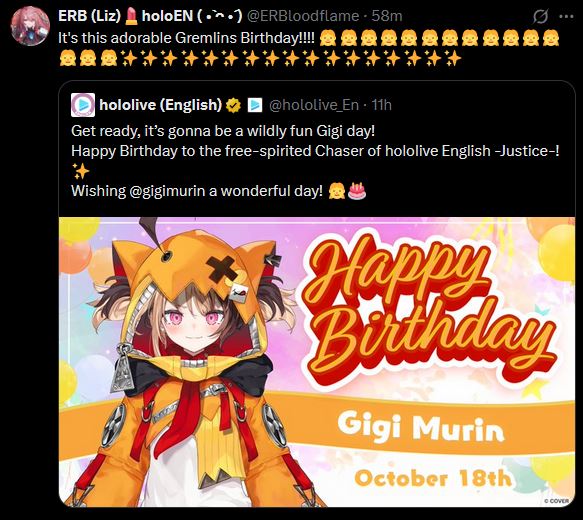The height and width of the screenshot is (520, 583).
Task: Open the three-dot more options menu
Action: (x=566, y=16)
